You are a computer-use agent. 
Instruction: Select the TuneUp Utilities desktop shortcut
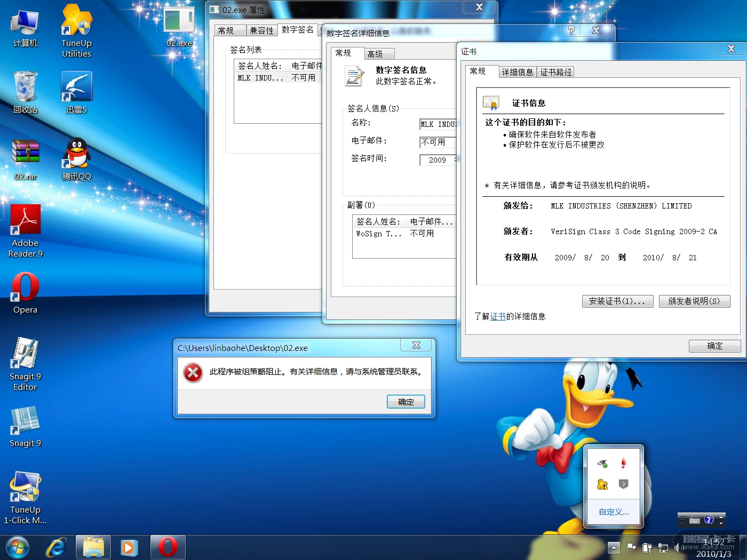pyautogui.click(x=76, y=31)
